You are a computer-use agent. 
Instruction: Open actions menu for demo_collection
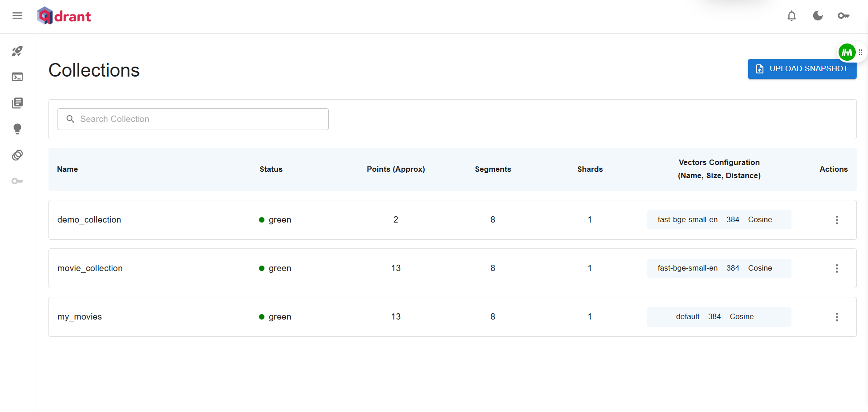[837, 220]
